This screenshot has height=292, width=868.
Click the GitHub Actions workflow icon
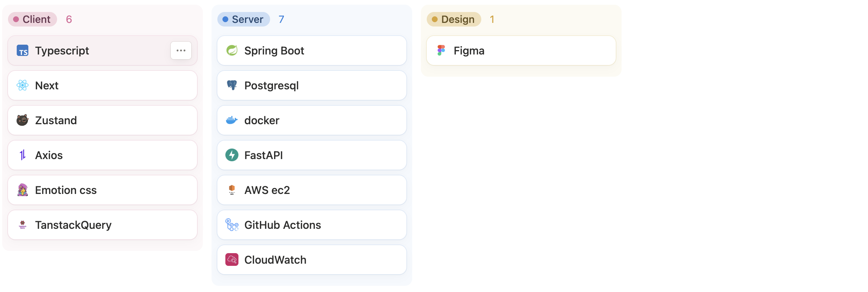[x=232, y=225]
